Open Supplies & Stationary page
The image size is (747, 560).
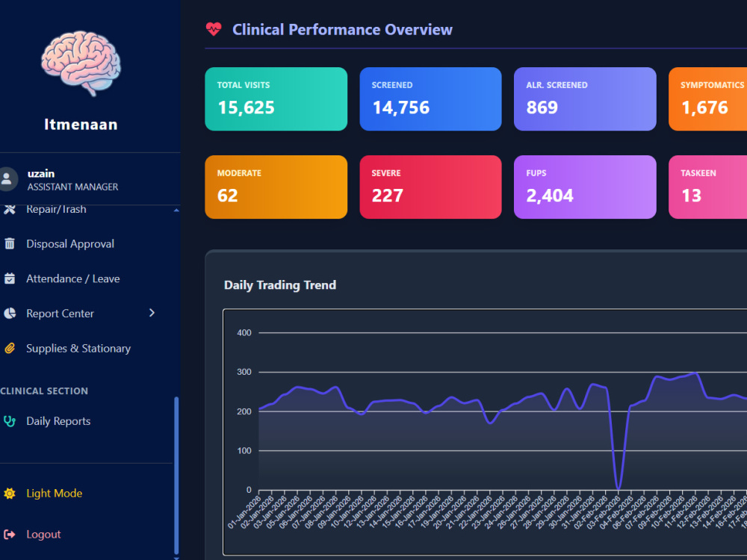[78, 348]
